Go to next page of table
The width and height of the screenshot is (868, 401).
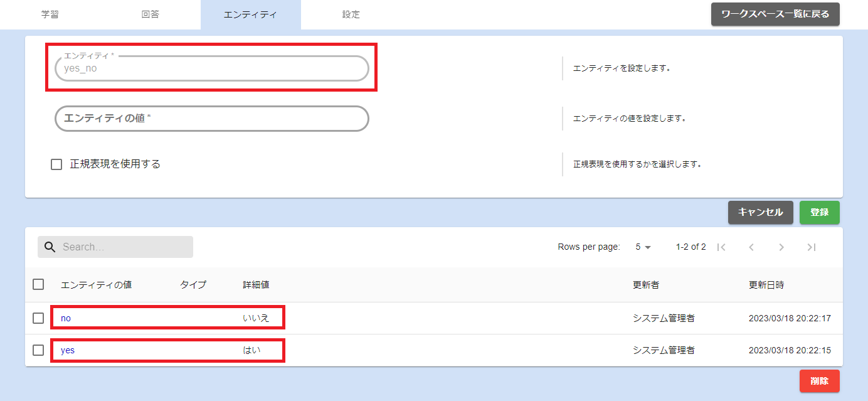(x=781, y=247)
